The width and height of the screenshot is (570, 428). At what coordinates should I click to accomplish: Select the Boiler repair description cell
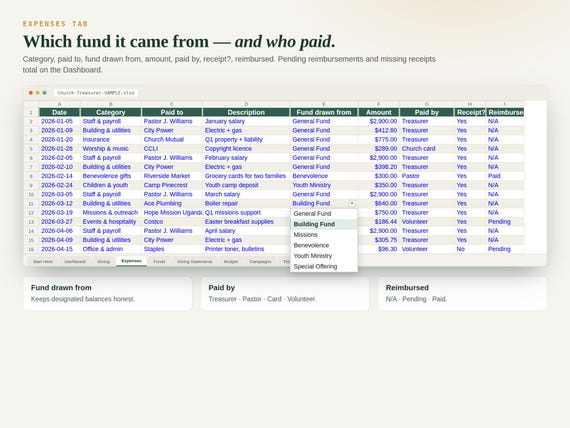click(x=246, y=203)
